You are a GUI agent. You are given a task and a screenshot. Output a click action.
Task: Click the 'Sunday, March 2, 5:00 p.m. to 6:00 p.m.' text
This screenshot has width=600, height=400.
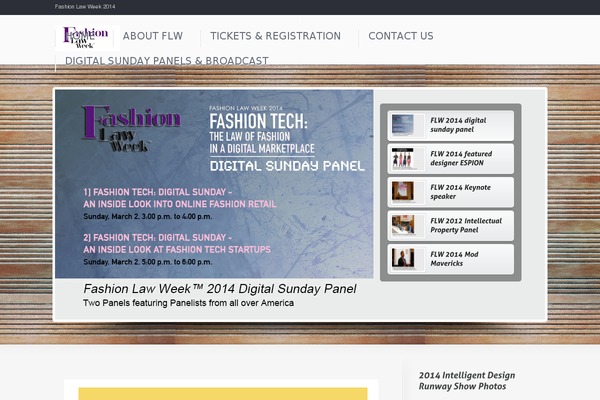tap(148, 262)
